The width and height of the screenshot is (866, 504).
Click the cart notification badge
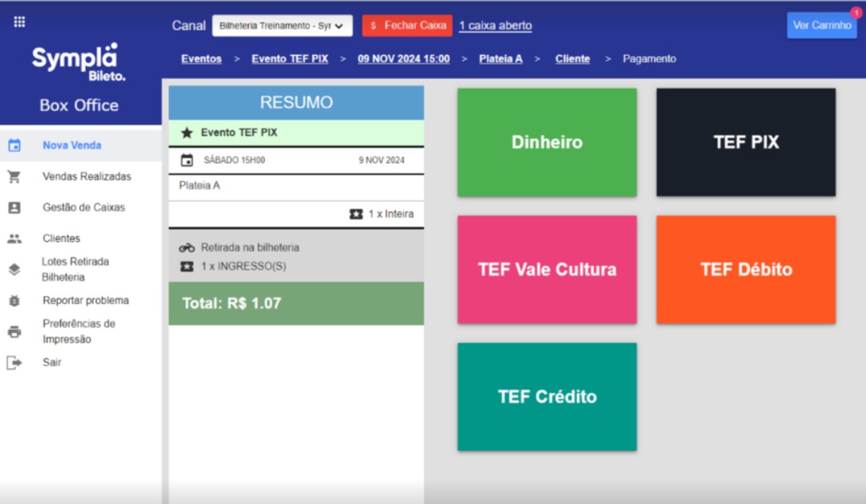[x=855, y=12]
